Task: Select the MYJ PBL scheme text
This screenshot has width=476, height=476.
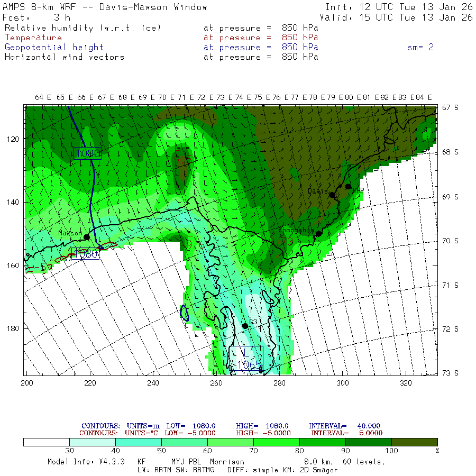Action: [186, 462]
